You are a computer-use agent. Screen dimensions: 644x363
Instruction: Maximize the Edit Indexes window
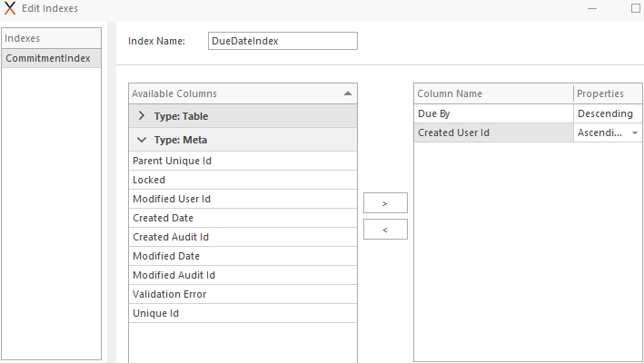pos(636,8)
